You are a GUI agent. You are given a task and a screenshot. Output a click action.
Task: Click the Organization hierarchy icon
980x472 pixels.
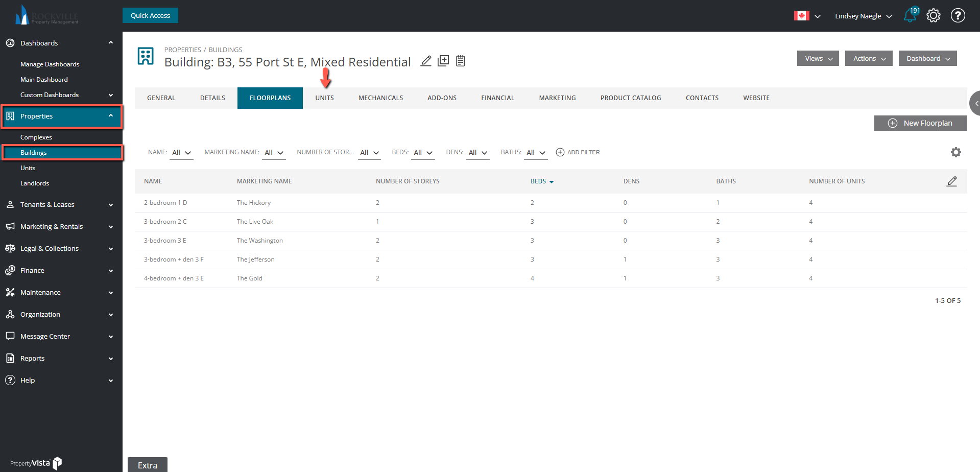[x=10, y=314]
